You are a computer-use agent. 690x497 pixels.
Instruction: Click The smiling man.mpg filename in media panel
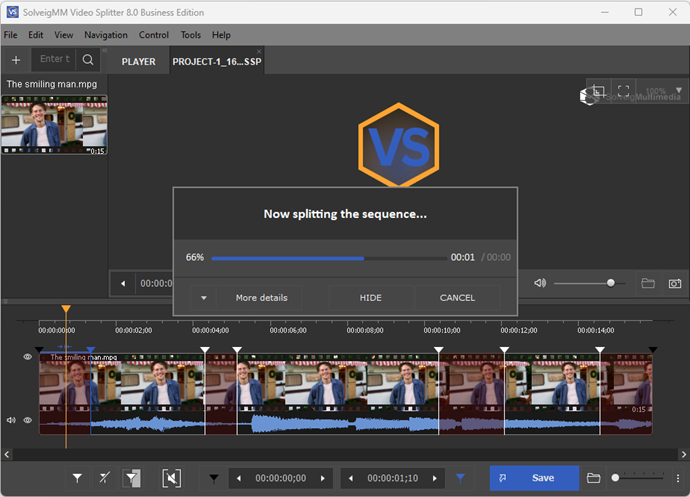click(52, 84)
